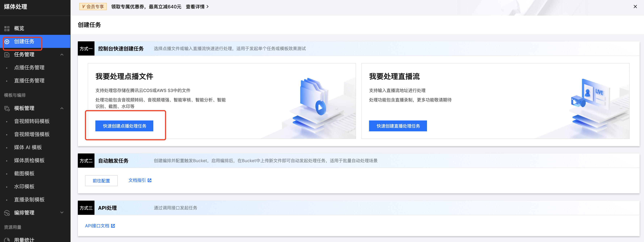Collapse the 任务管理 section chevron
This screenshot has width=644, height=242.
62,55
